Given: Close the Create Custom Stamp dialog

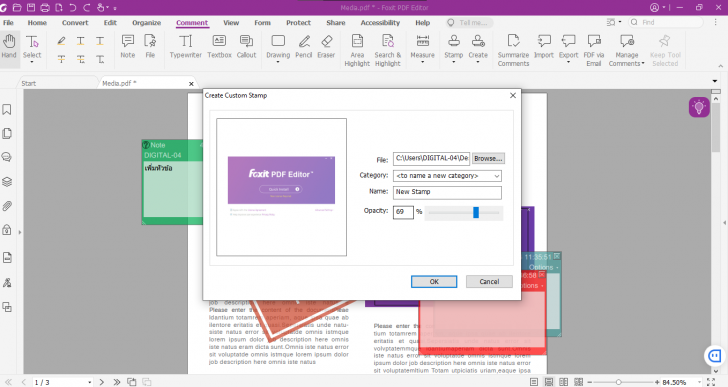Looking at the screenshot, I should (x=513, y=95).
